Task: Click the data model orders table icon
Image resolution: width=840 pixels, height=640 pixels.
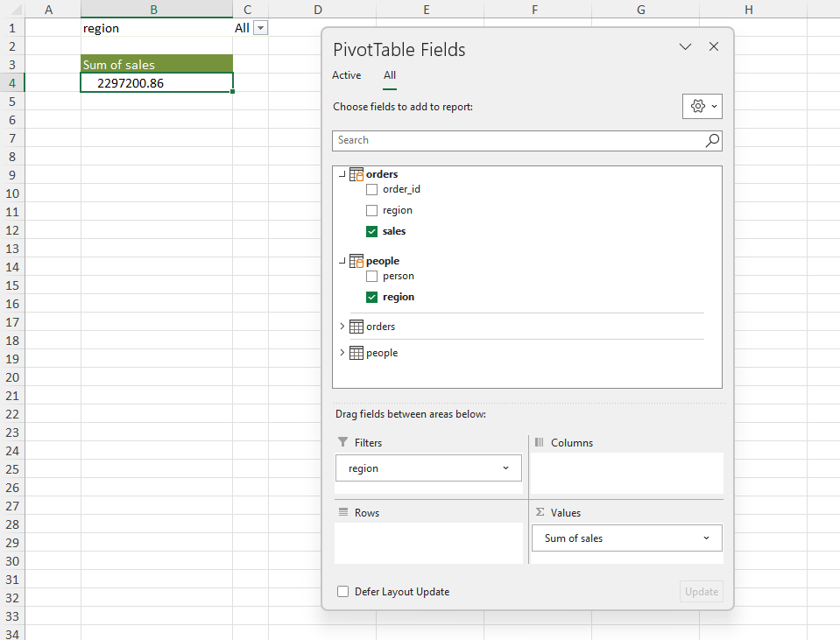Action: click(x=356, y=174)
